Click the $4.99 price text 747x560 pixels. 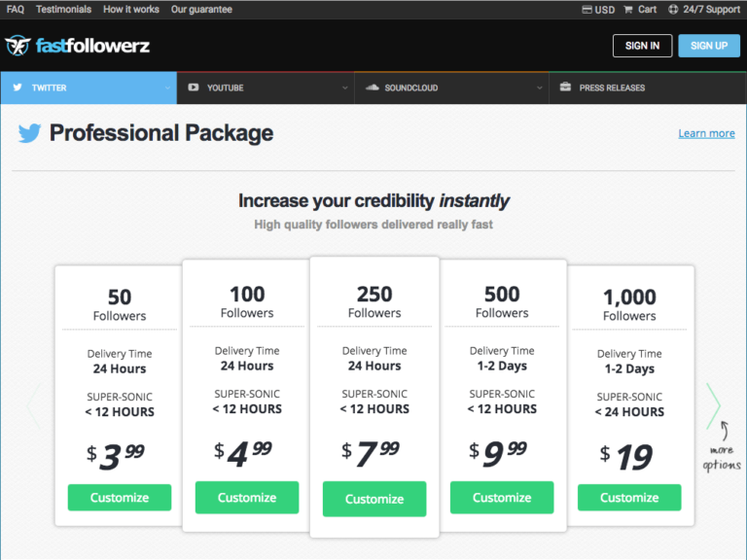click(243, 454)
